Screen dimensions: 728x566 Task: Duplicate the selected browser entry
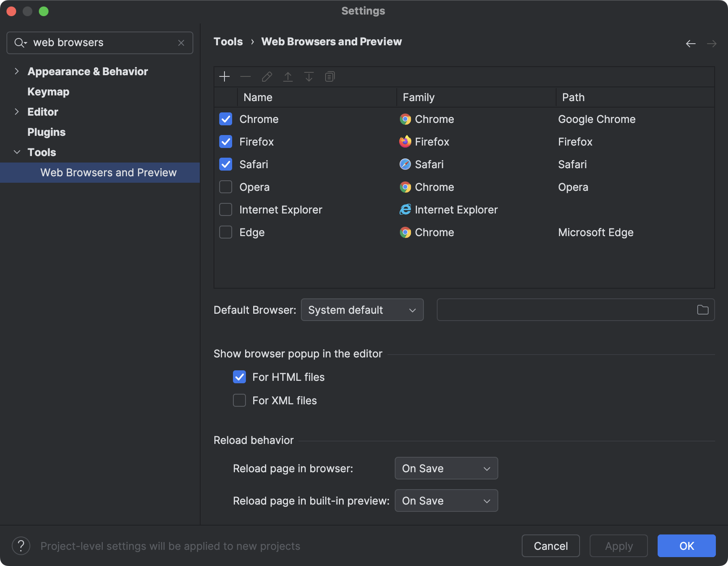(x=330, y=76)
